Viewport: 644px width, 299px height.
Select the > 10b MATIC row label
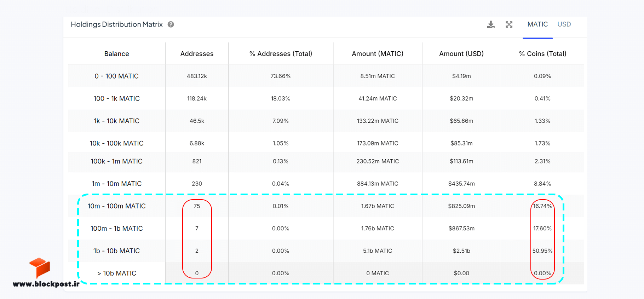(116, 273)
